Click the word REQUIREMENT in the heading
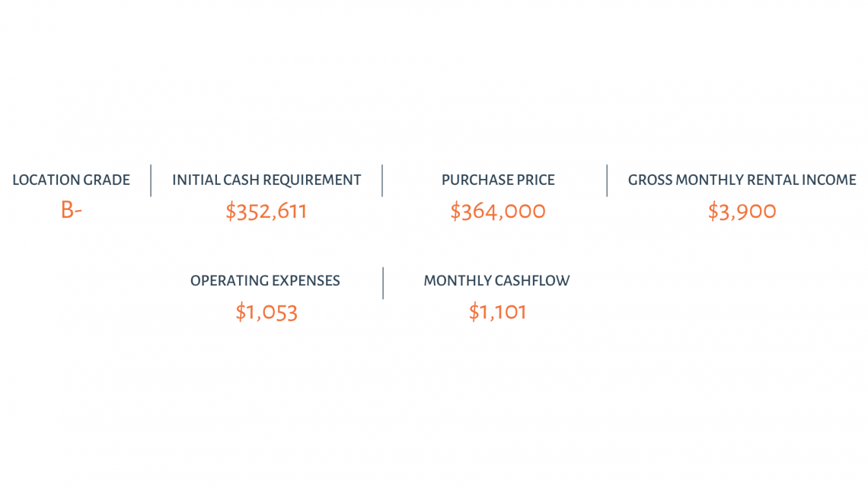 coord(311,180)
